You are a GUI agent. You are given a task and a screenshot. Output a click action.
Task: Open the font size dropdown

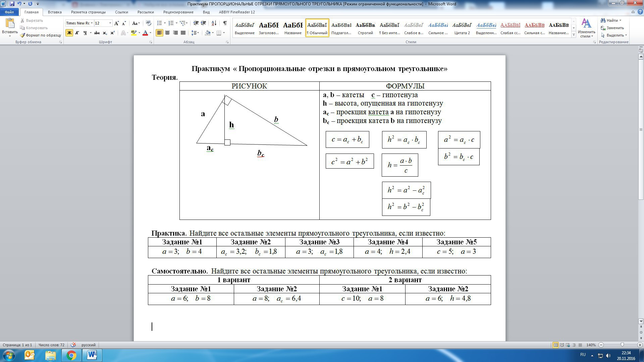(x=110, y=23)
